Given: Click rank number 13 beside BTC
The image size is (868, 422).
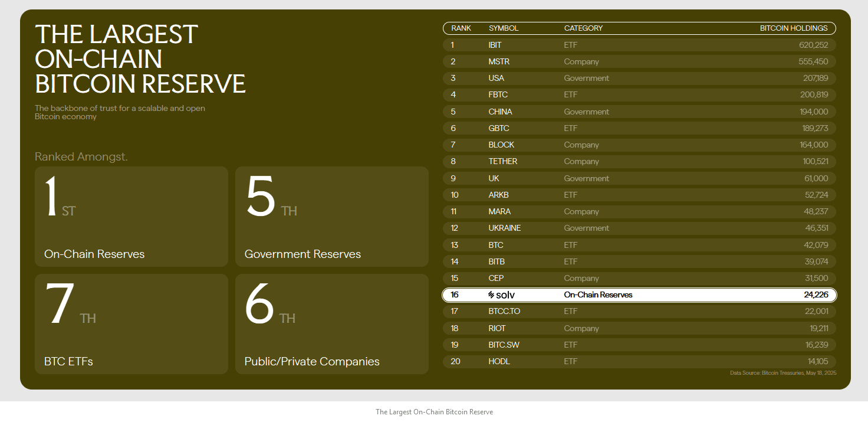Looking at the screenshot, I should tap(454, 245).
